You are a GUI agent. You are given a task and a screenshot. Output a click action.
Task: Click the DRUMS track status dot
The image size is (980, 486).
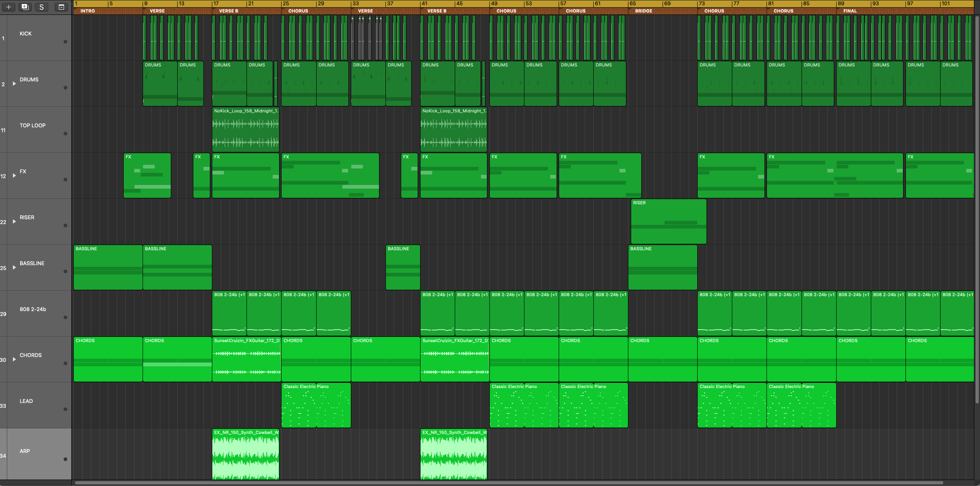click(x=65, y=87)
